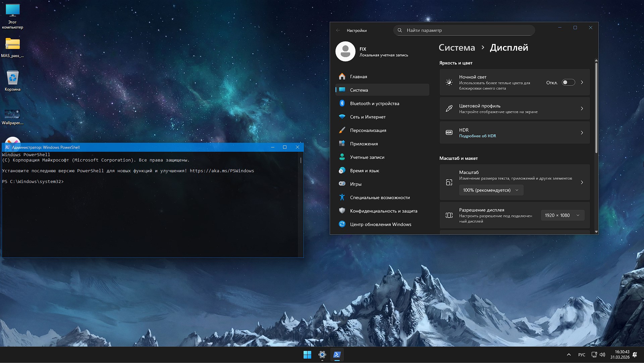The width and height of the screenshot is (644, 363).
Task: Open the Приложения settings page
Action: coord(364,144)
